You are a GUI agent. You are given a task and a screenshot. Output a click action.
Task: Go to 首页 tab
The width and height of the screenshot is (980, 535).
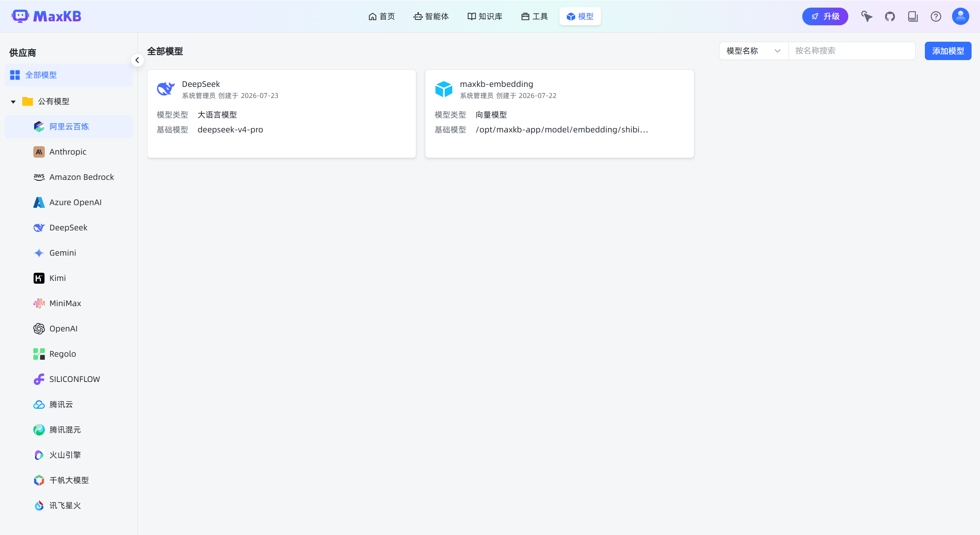tap(381, 16)
